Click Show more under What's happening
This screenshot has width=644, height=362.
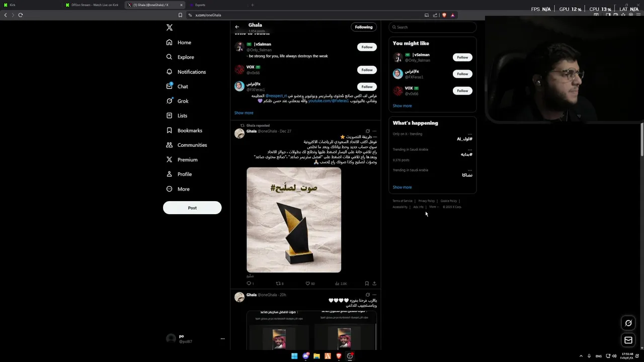[x=402, y=187]
